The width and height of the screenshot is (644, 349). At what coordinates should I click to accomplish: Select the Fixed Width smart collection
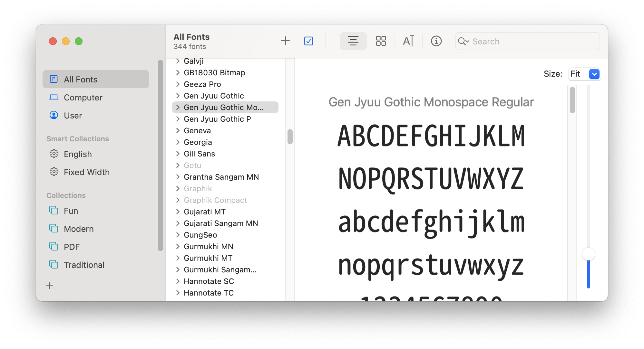point(86,172)
